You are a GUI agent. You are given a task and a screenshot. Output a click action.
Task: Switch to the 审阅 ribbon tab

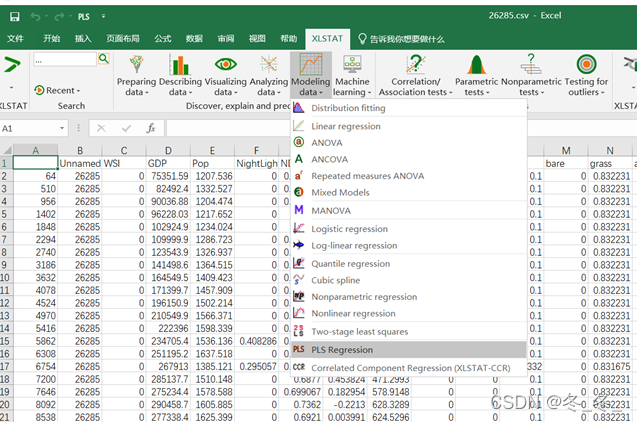225,39
